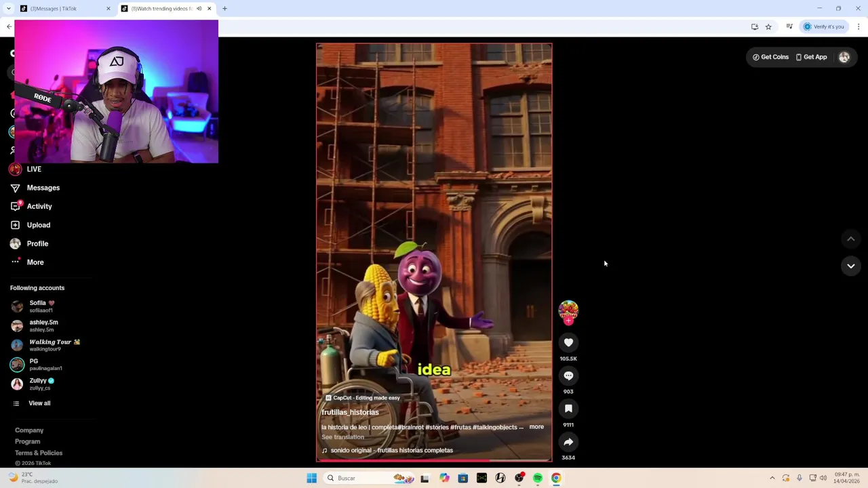Open the Chrome three-dot menu
868x488 pixels.
pyautogui.click(x=859, y=27)
